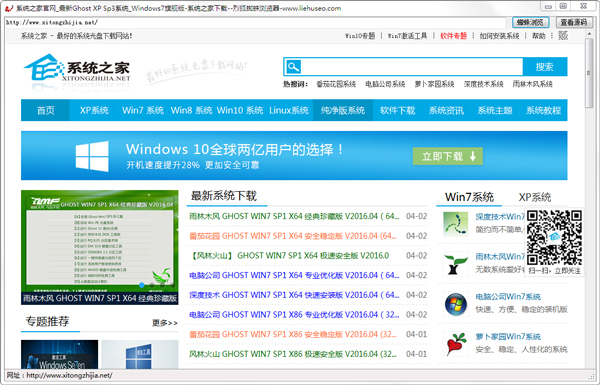
Task: Open the 首页 navigation tab
Action: click(46, 110)
